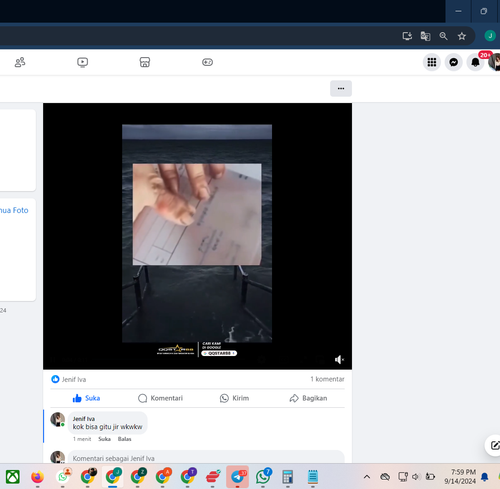Click the translate page icon
This screenshot has width=500, height=489.
point(425,36)
